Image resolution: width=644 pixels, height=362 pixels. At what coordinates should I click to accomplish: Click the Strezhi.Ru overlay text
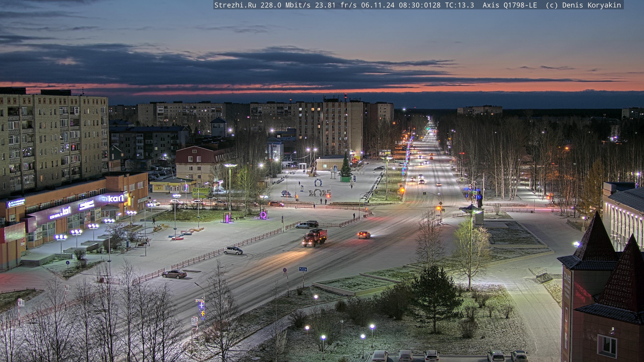point(235,5)
